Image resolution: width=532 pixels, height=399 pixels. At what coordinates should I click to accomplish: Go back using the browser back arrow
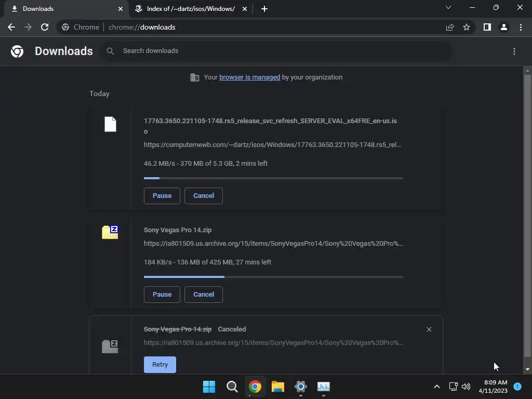point(11,27)
